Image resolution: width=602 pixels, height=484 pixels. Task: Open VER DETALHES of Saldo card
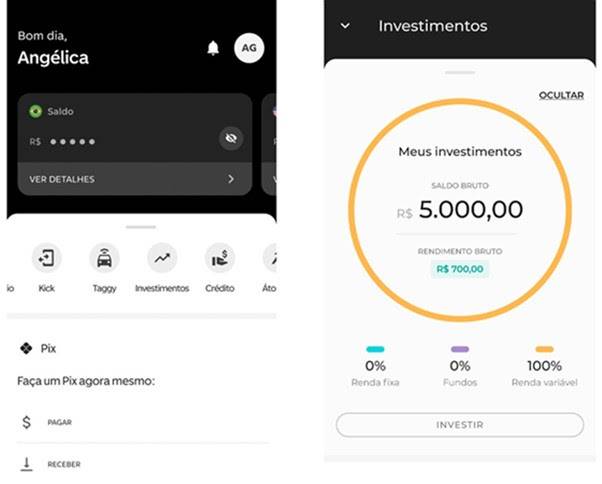[135, 179]
